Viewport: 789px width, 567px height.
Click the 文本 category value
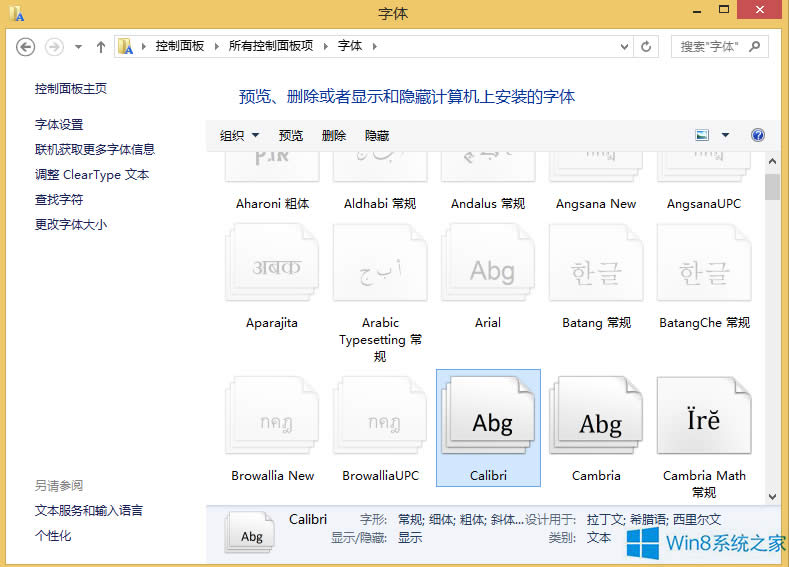[599, 537]
